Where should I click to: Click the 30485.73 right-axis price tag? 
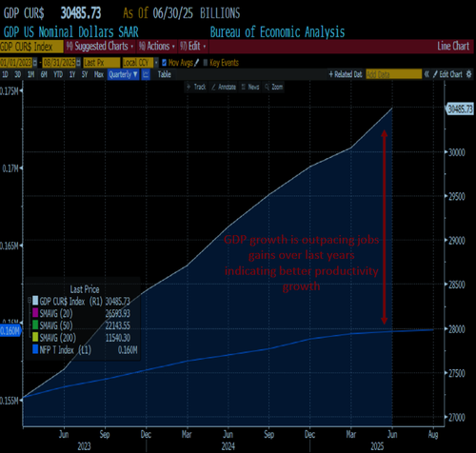pos(460,109)
